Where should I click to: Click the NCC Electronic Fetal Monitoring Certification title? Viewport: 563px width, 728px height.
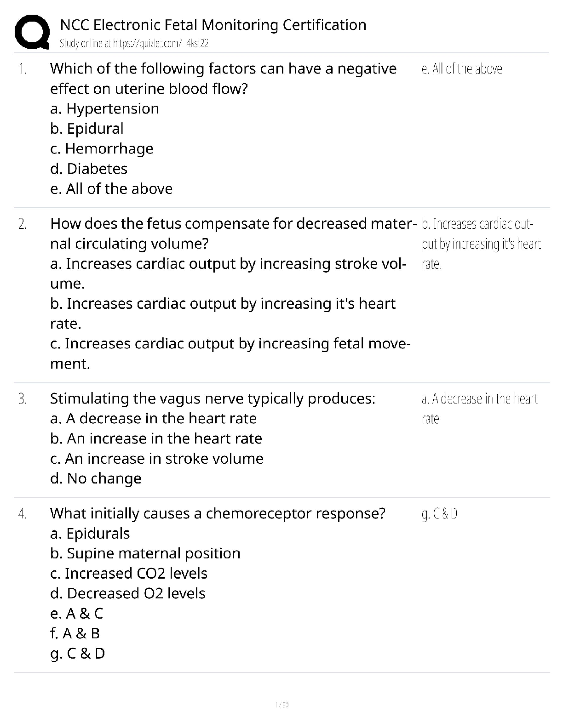(x=213, y=25)
